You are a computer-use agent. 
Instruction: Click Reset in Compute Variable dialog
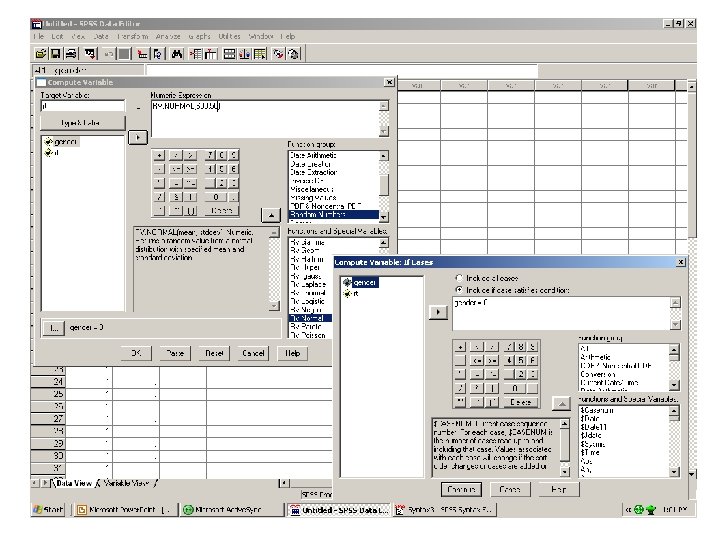(214, 353)
